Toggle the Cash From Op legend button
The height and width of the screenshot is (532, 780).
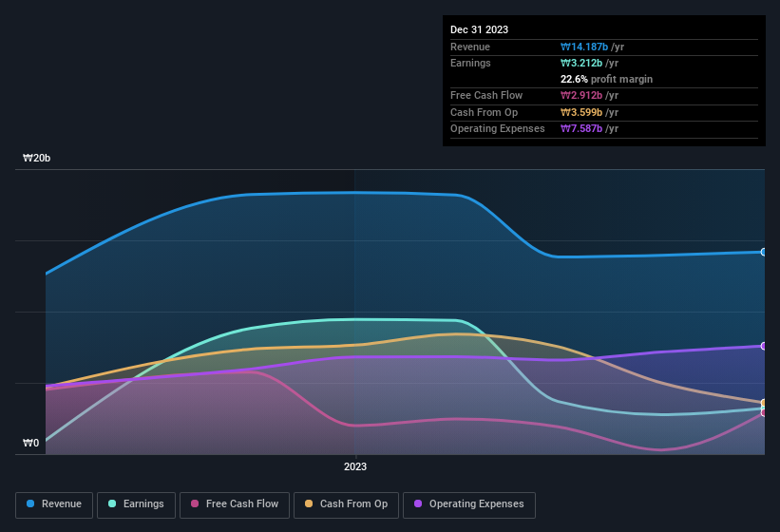346,504
